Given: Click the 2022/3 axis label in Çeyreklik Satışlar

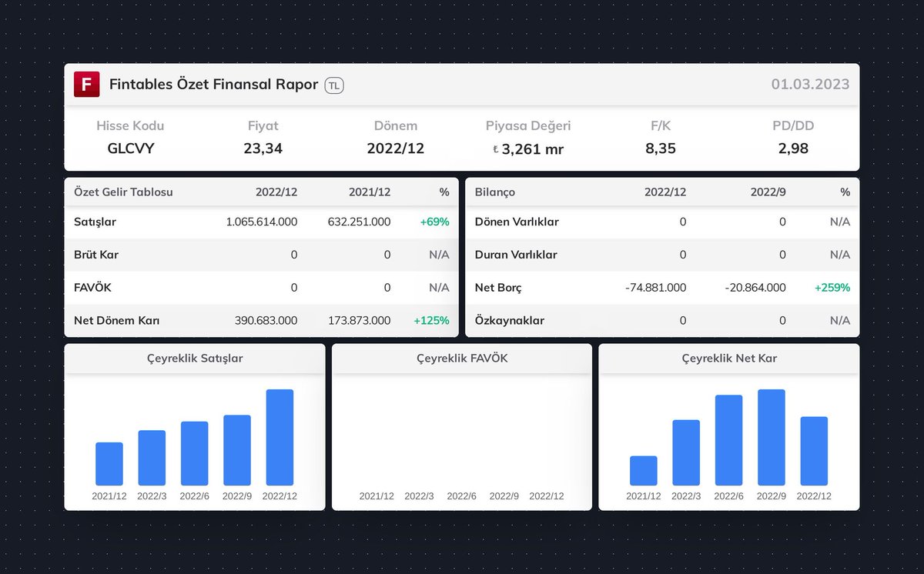Looking at the screenshot, I should (x=152, y=496).
